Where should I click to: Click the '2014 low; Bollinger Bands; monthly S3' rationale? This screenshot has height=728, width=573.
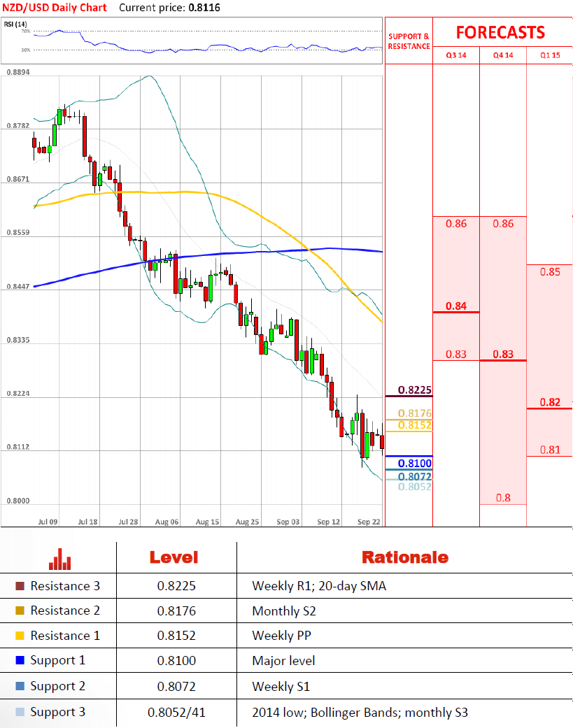tap(360, 712)
